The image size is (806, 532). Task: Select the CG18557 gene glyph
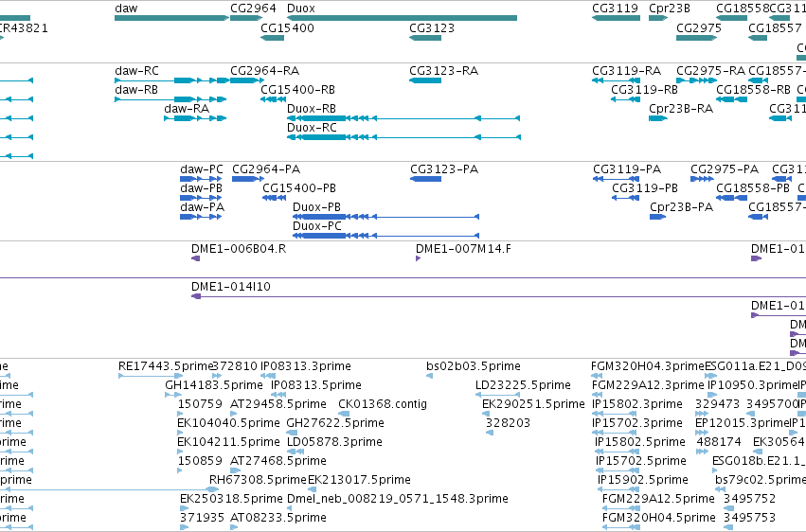[x=758, y=38]
